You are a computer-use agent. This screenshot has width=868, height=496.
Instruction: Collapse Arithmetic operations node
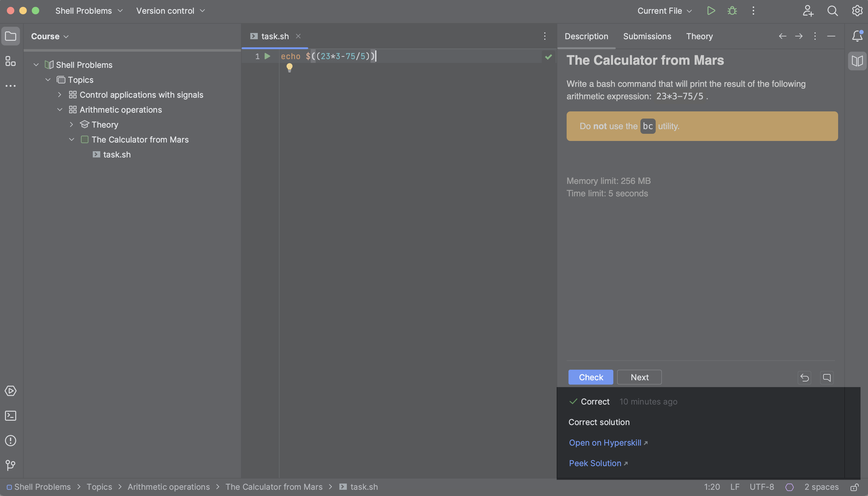pos(60,109)
